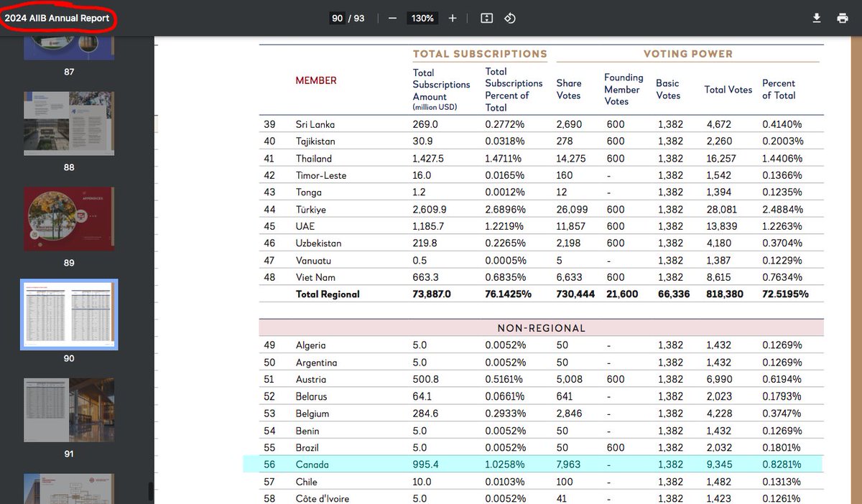Click Timor-Leste in the table
The image size is (862, 504).
click(321, 175)
